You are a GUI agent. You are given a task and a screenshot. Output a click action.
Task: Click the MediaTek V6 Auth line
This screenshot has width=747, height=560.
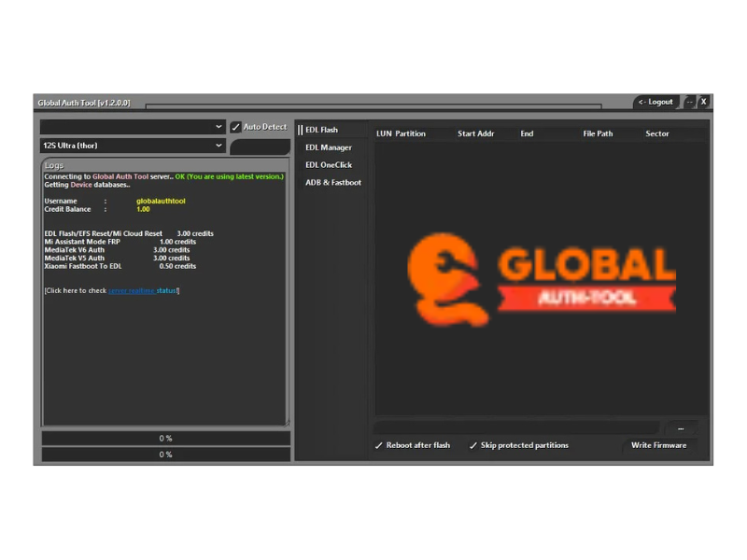(117, 250)
